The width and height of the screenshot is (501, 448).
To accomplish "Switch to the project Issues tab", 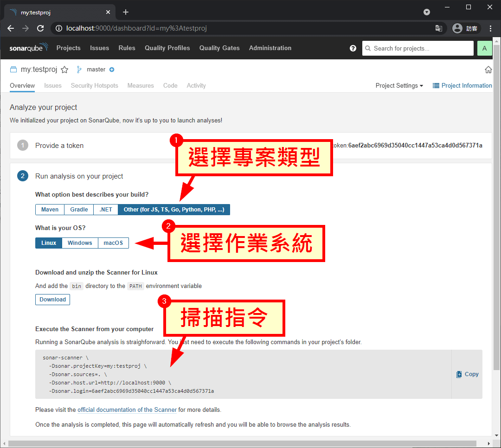I will coord(53,86).
